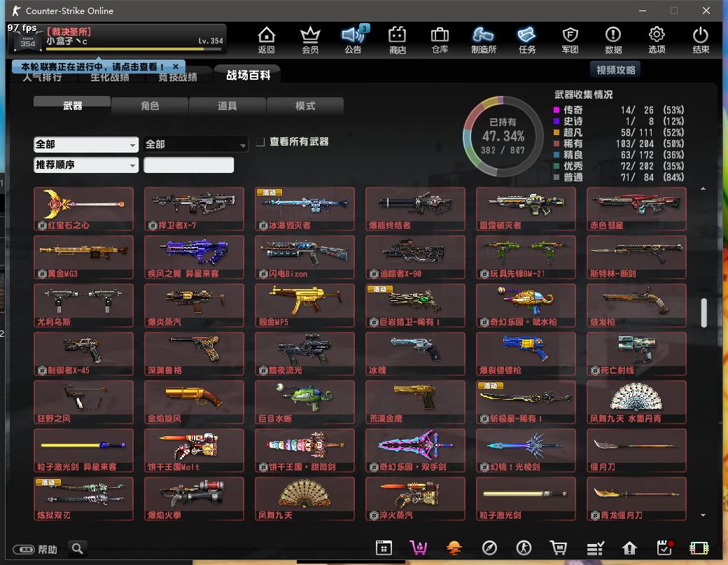
Task: Click the scroll down arrow of weapon list
Action: coord(703,515)
